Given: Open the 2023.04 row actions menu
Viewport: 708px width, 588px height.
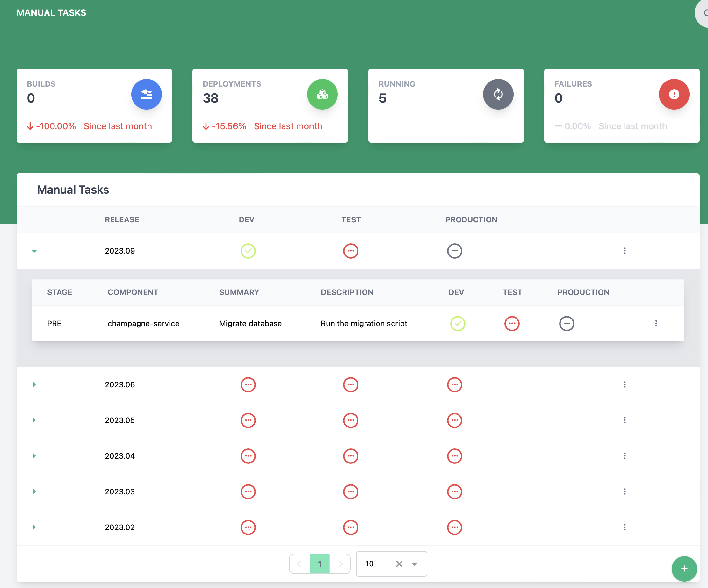Looking at the screenshot, I should [625, 456].
